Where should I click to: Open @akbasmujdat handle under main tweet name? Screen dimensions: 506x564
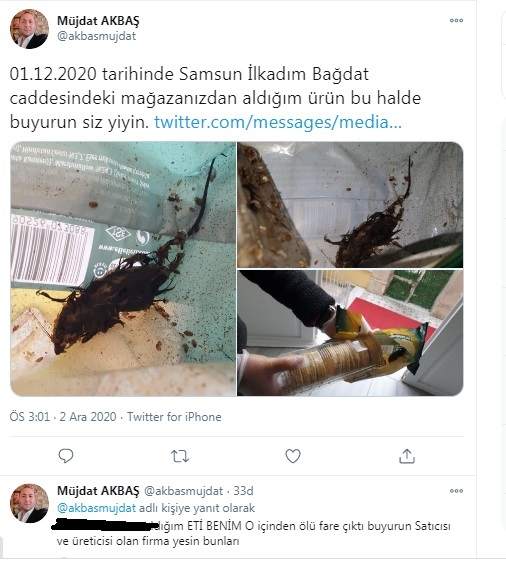tap(96, 36)
